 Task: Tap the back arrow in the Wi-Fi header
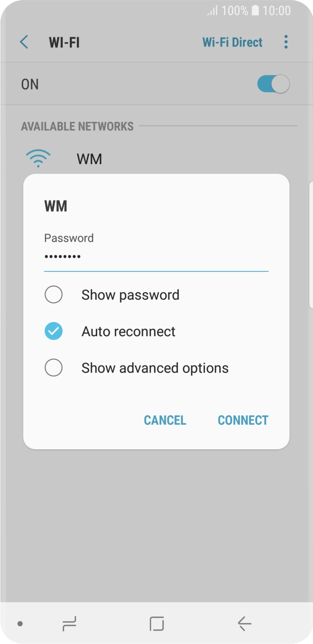pos(23,42)
